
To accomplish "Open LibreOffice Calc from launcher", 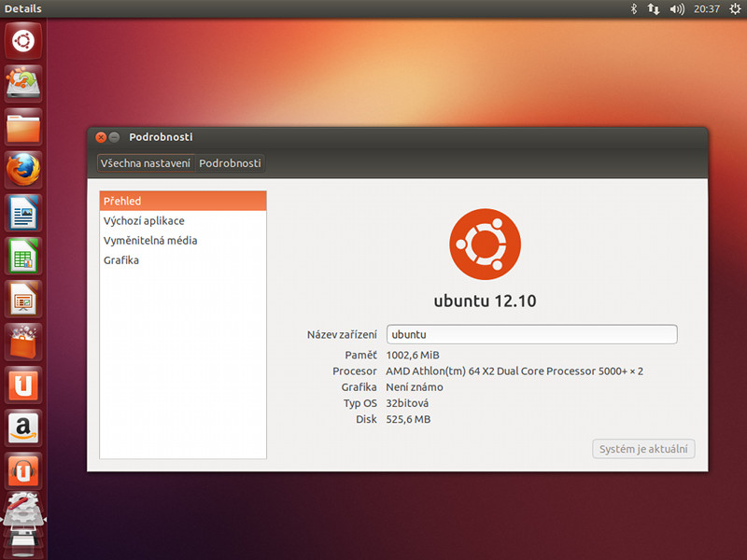I will pos(23,255).
